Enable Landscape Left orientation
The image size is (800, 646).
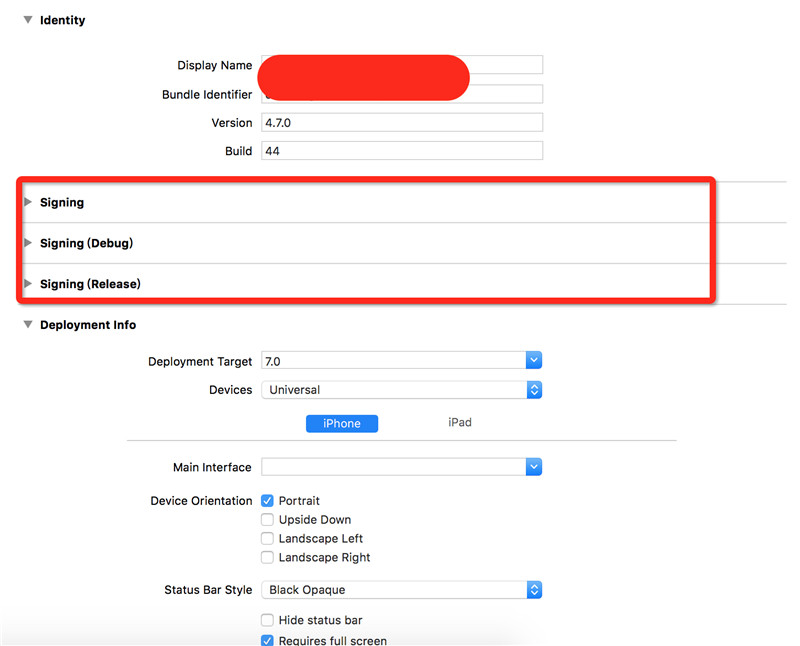point(267,539)
